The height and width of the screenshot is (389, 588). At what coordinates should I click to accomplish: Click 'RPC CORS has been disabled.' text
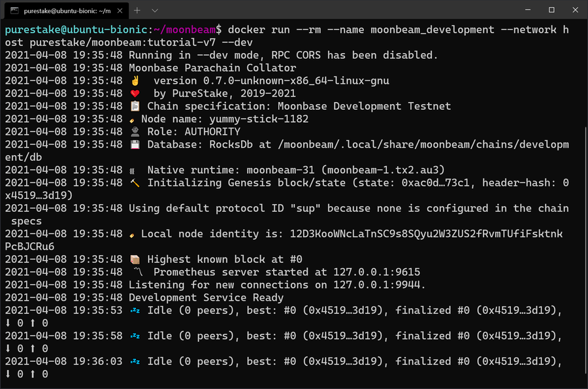354,55
